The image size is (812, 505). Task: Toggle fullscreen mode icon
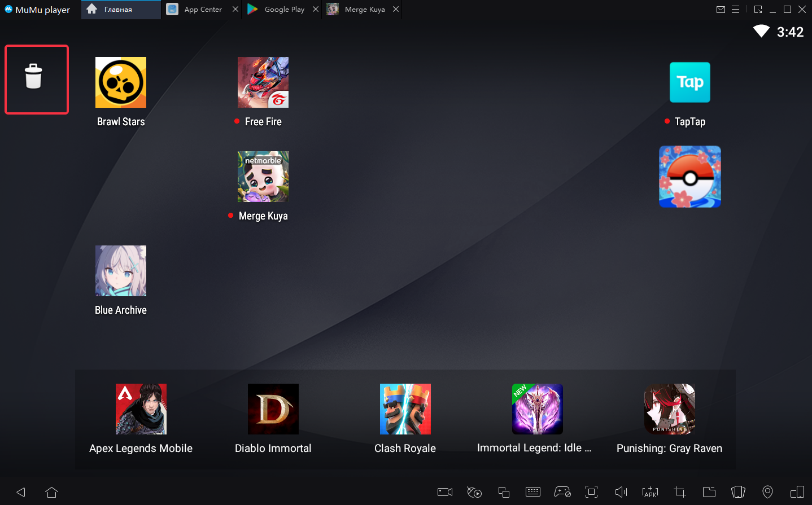pos(592,492)
